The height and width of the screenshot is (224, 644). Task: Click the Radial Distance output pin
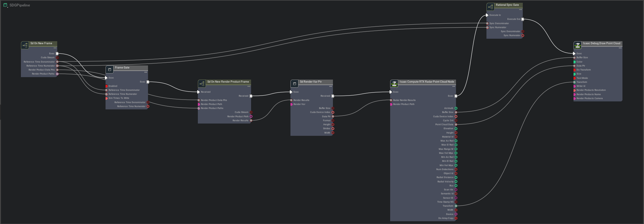tap(456, 177)
